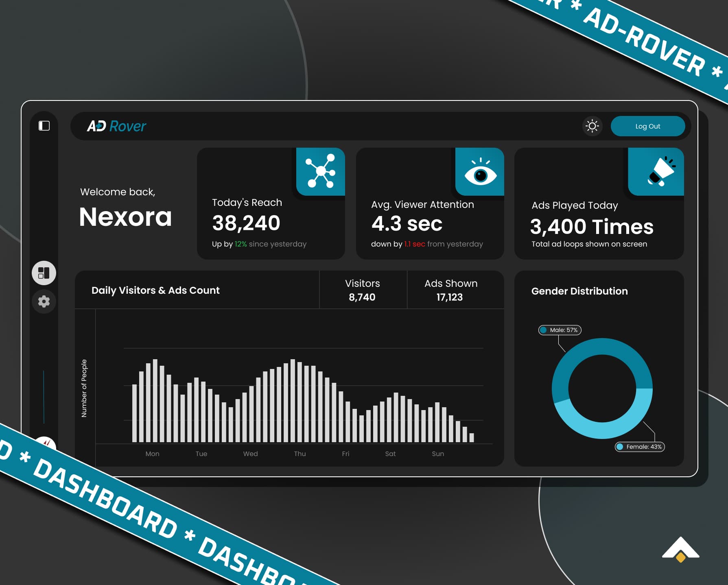Toggle light mode with sun icon
This screenshot has width=728, height=585.
click(x=592, y=126)
